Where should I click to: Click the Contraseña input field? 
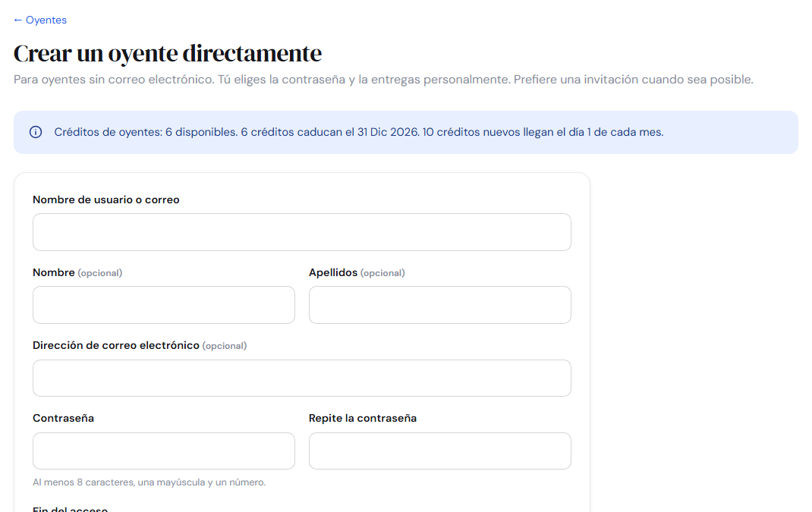coord(164,451)
